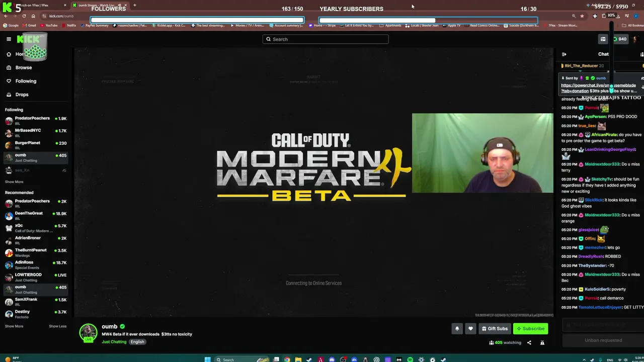Open Spotify from the taskbar
Image resolution: width=644 pixels, height=362 pixels.
410,359
